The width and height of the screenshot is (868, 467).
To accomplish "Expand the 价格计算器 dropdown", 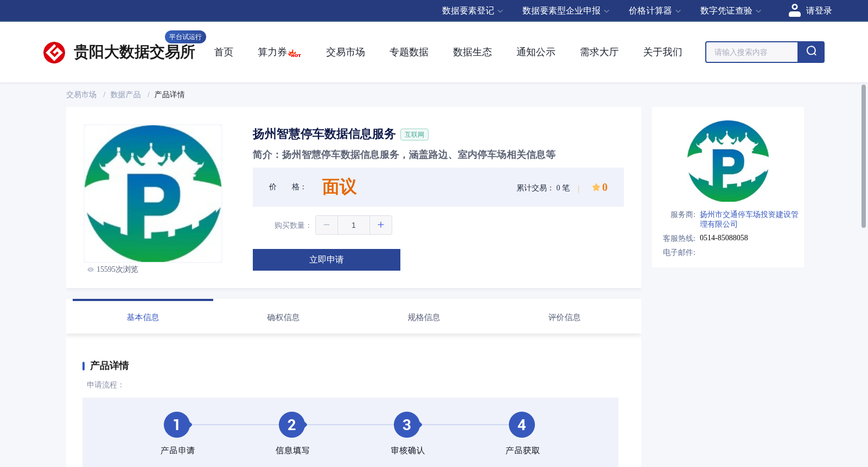I will 654,11.
